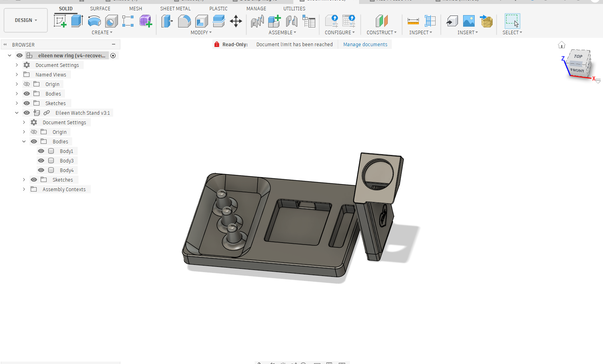Viewport: 603px width, 364px height.
Task: Toggle visibility of Body4
Action: coord(41,170)
